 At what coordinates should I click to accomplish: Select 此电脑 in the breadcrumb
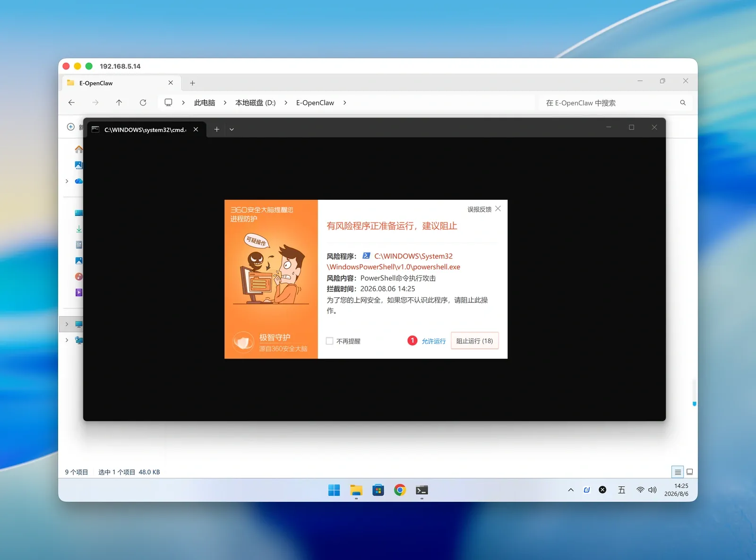pyautogui.click(x=205, y=103)
